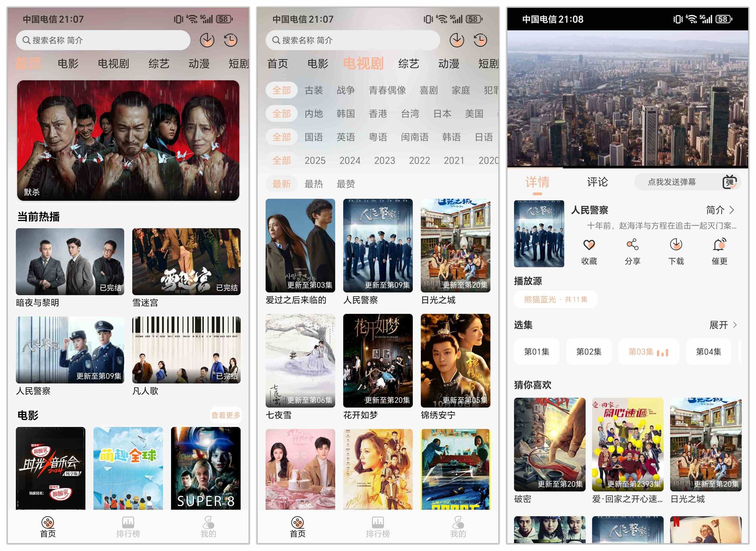Select the 2024 year filter

pyautogui.click(x=350, y=160)
